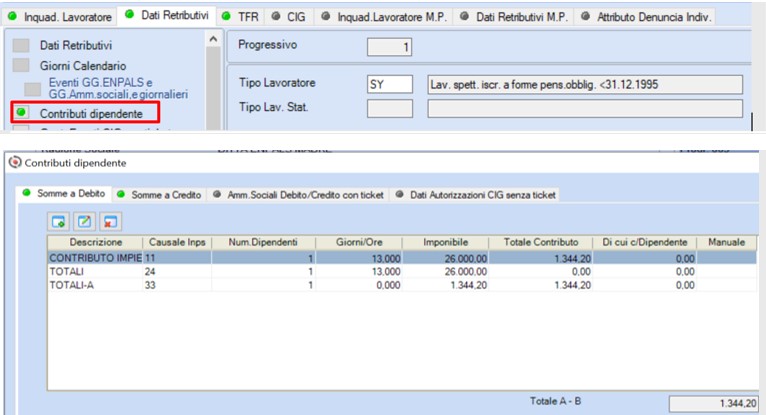This screenshot has height=415, width=766.
Task: Click Imponibile cell in TOTALI-A row
Action: (x=445, y=285)
